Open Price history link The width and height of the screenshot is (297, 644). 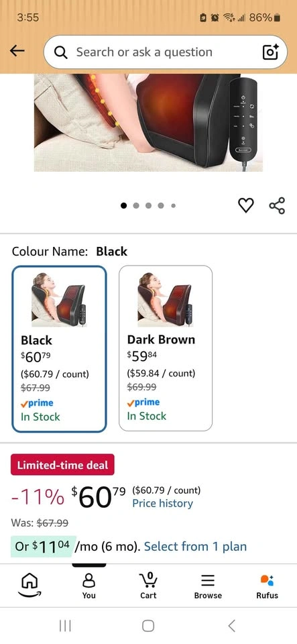pyautogui.click(x=162, y=504)
